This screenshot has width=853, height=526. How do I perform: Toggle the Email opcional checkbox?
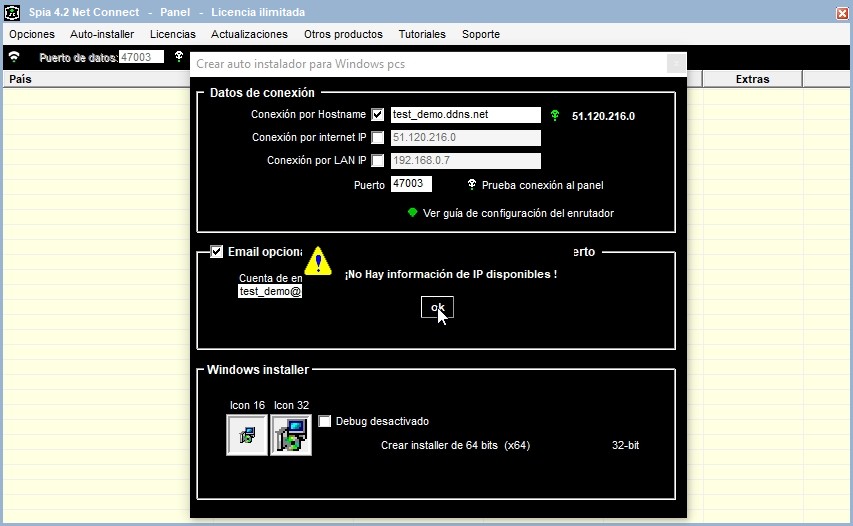pyautogui.click(x=217, y=251)
